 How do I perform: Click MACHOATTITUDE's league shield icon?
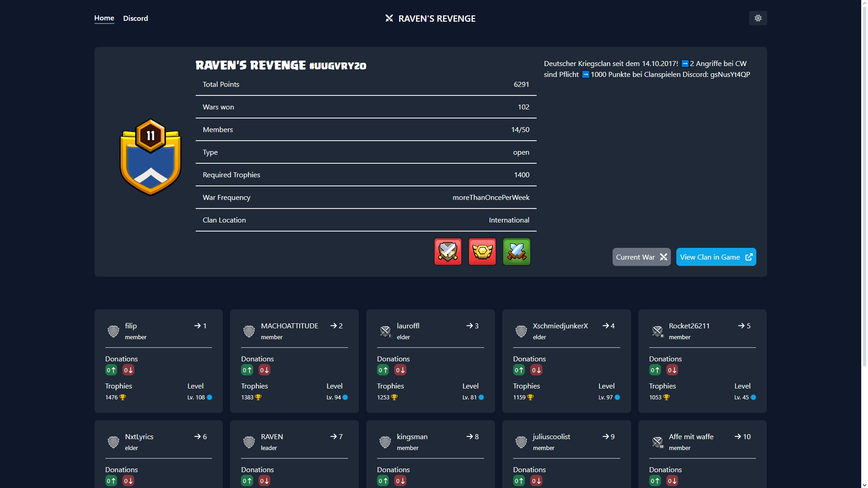tap(249, 331)
